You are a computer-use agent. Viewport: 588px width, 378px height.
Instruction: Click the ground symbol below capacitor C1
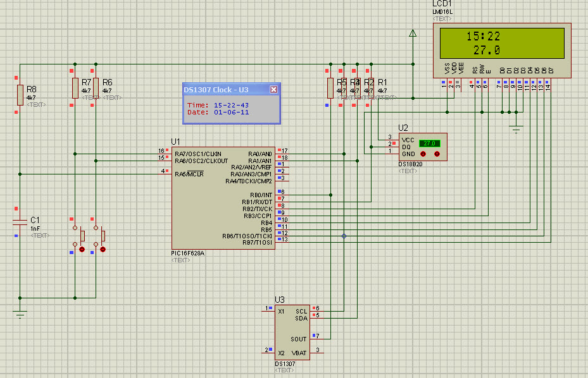pyautogui.click(x=20, y=313)
